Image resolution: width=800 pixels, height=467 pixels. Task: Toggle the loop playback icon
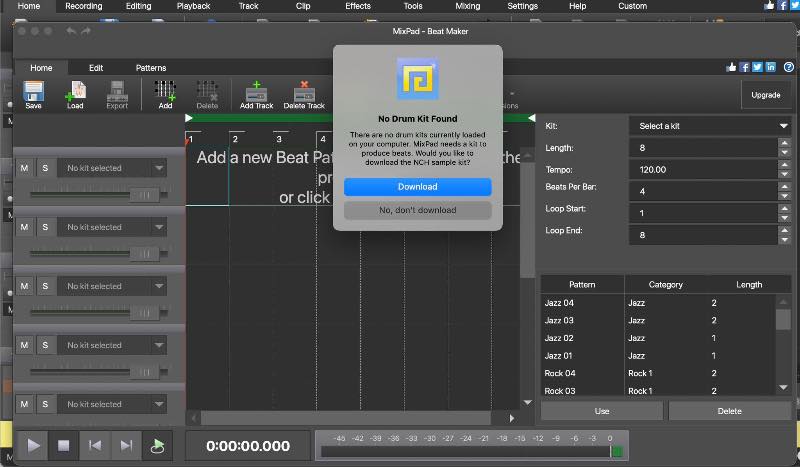pos(157,446)
